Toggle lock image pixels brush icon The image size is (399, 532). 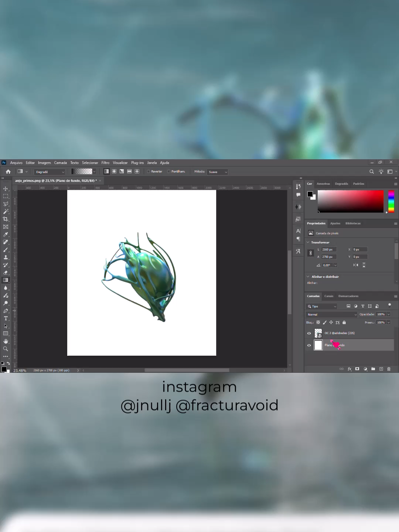[x=325, y=323]
